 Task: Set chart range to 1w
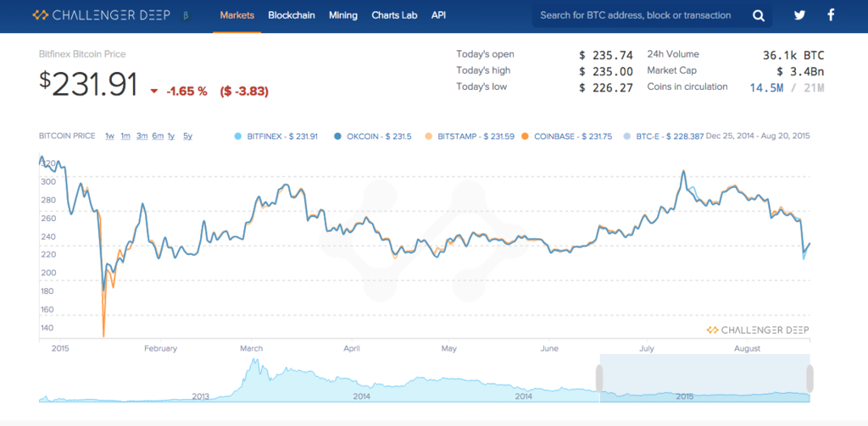(109, 136)
